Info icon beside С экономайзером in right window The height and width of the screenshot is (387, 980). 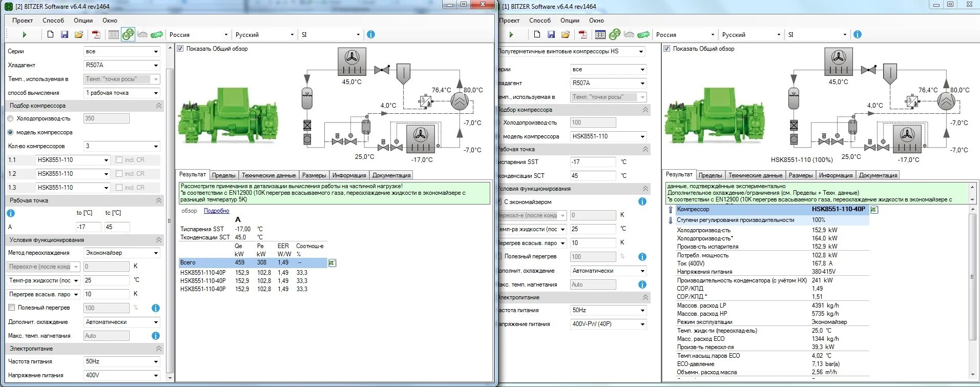(642, 201)
